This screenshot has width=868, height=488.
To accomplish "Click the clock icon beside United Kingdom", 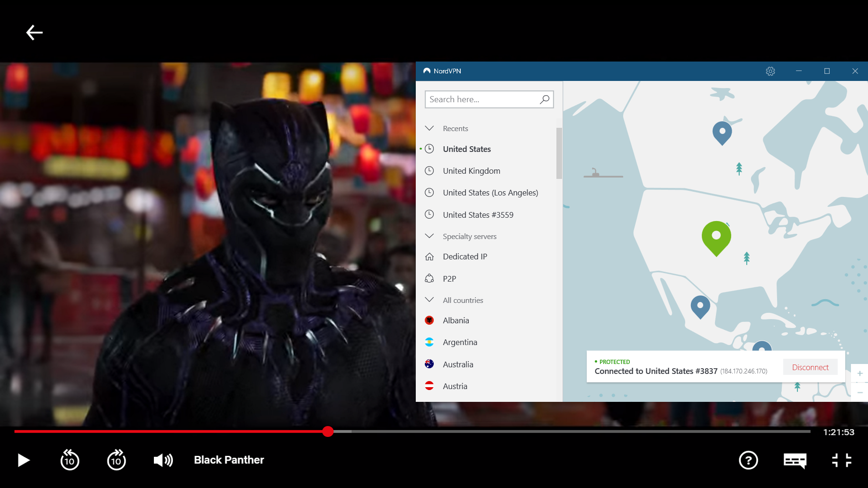I will click(x=429, y=170).
